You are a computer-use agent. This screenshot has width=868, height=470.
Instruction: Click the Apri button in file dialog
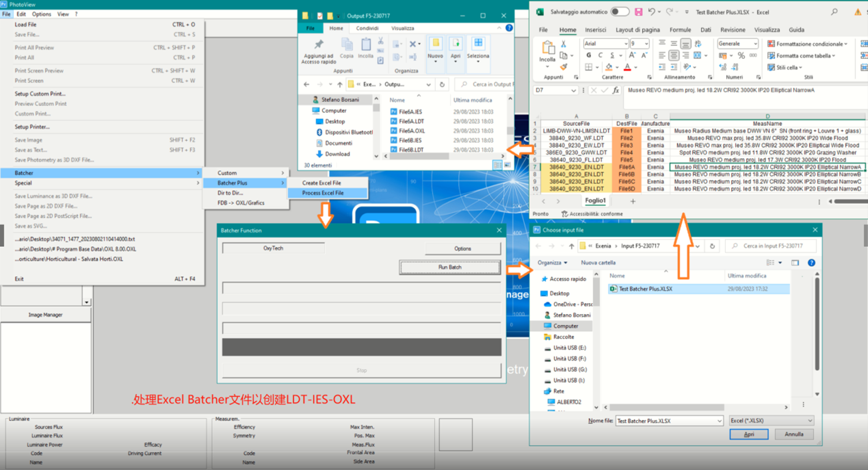pos(749,434)
